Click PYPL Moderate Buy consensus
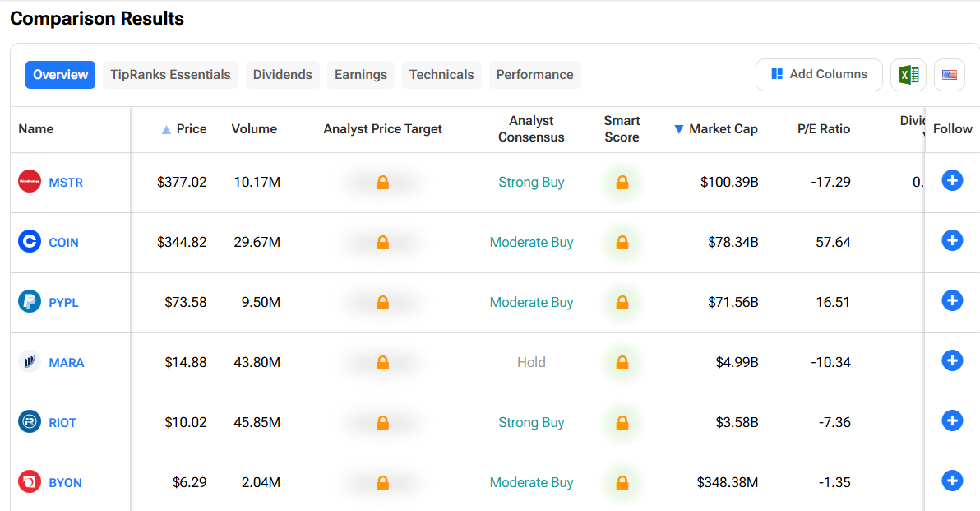 coord(531,302)
